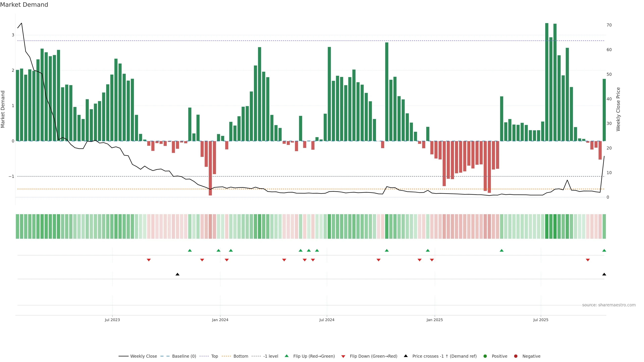644x362 pixels.
Task: Click the first green Flip Up triangle marker
Action: (x=190, y=250)
